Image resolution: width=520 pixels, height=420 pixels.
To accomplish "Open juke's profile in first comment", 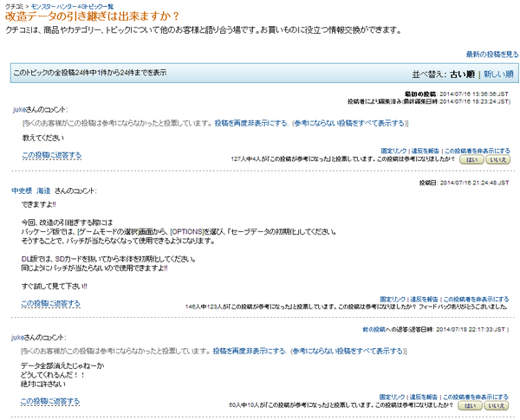I will (x=19, y=110).
